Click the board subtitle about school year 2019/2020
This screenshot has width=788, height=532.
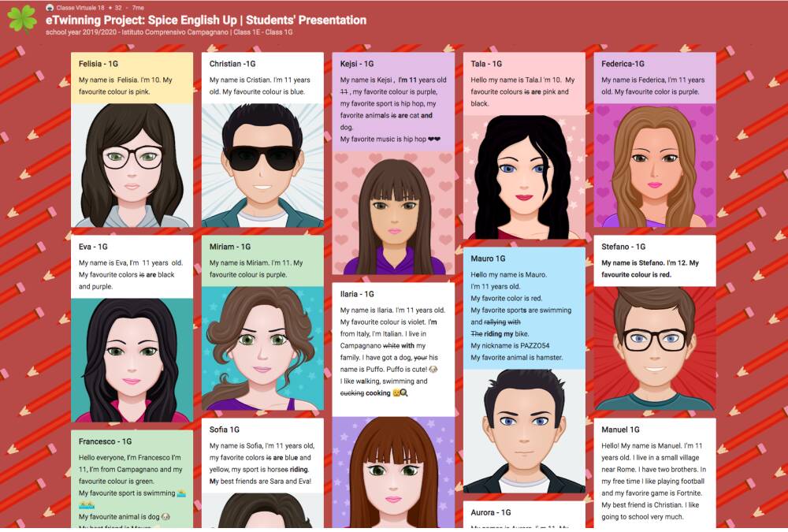pos(169,32)
